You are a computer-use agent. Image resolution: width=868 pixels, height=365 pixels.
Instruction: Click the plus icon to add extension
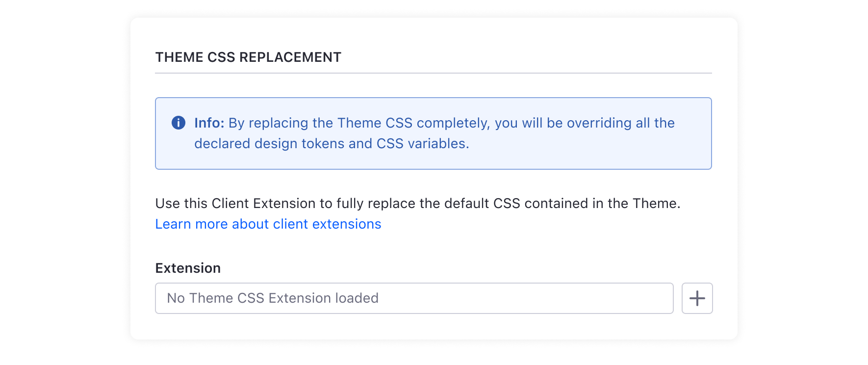tap(697, 298)
